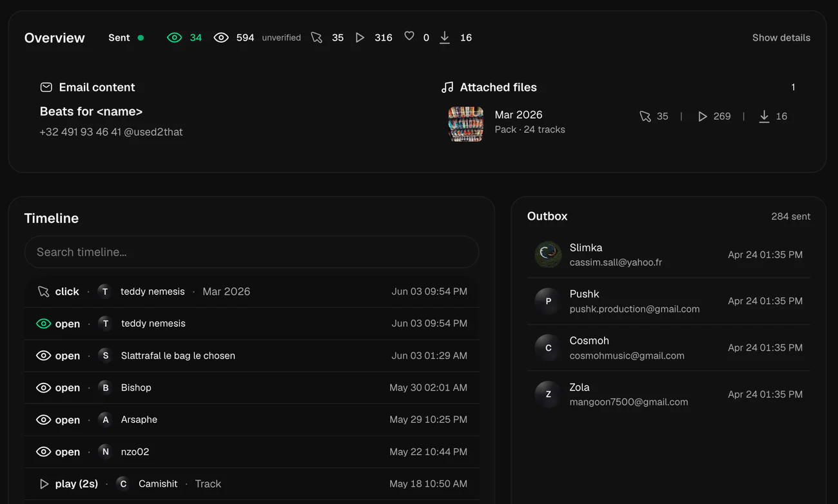Click Cosmoh's C avatar in Outbox
The height and width of the screenshot is (504, 838).
[x=549, y=347]
